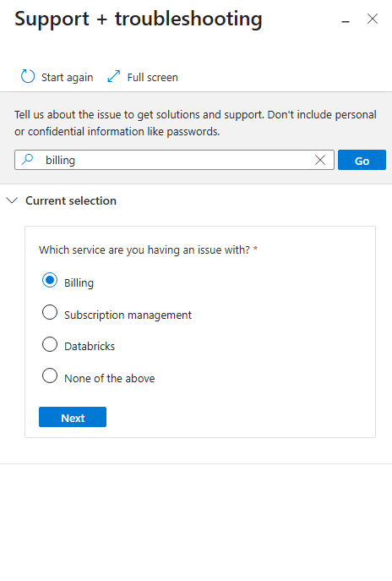The height and width of the screenshot is (581, 392).
Task: Collapse the Current selection chevron
Action: (12, 200)
